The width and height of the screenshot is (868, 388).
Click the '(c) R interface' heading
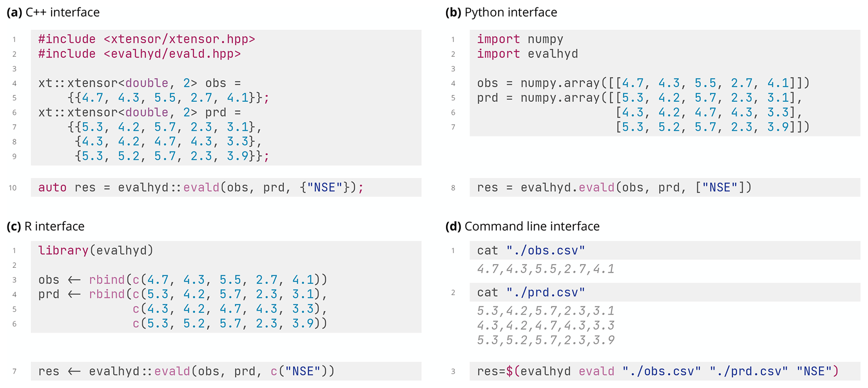[46, 227]
